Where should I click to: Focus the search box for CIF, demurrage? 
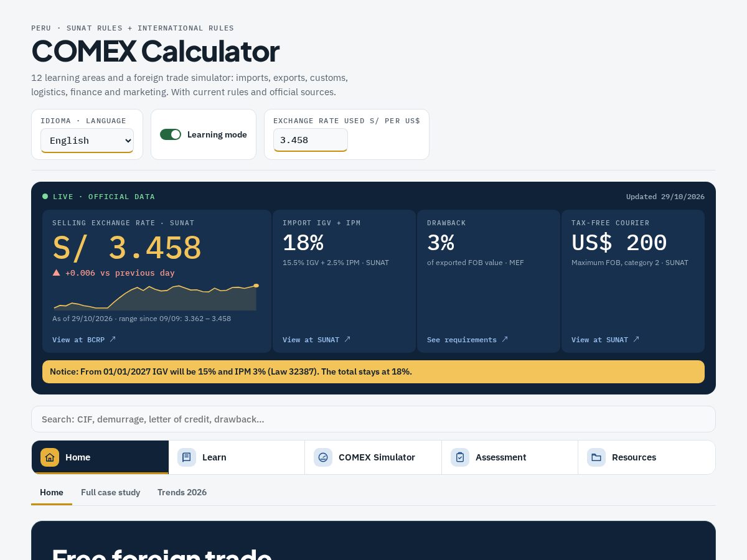(x=374, y=419)
